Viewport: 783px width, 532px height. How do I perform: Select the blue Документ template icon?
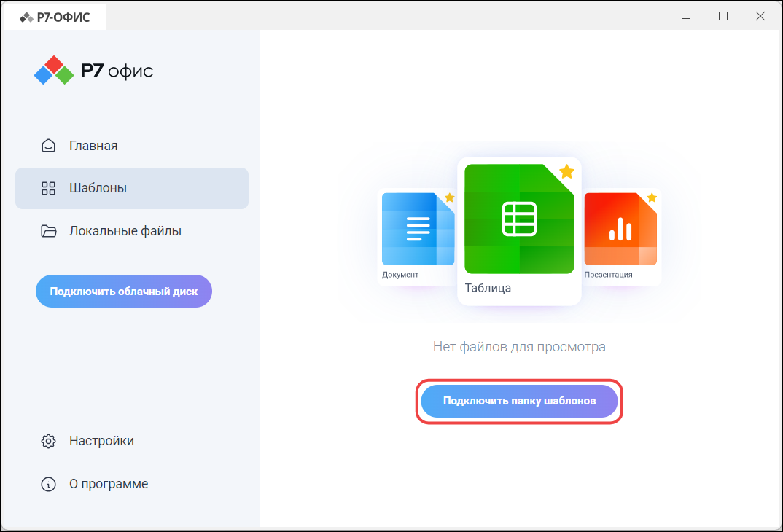(x=418, y=229)
